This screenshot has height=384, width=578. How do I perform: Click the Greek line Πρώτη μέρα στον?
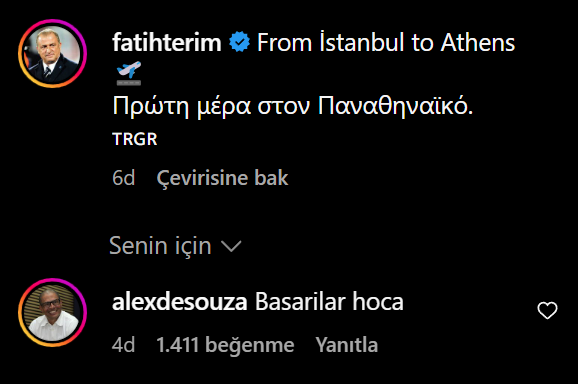[211, 107]
